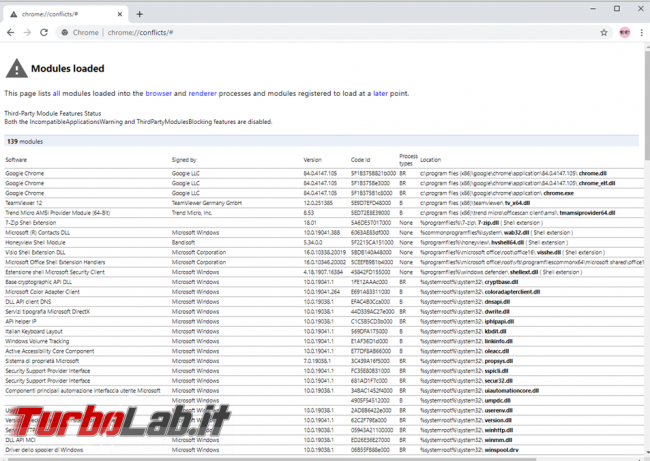Select Microsoft Office Shell Extension Handlers entry

(x=55, y=262)
